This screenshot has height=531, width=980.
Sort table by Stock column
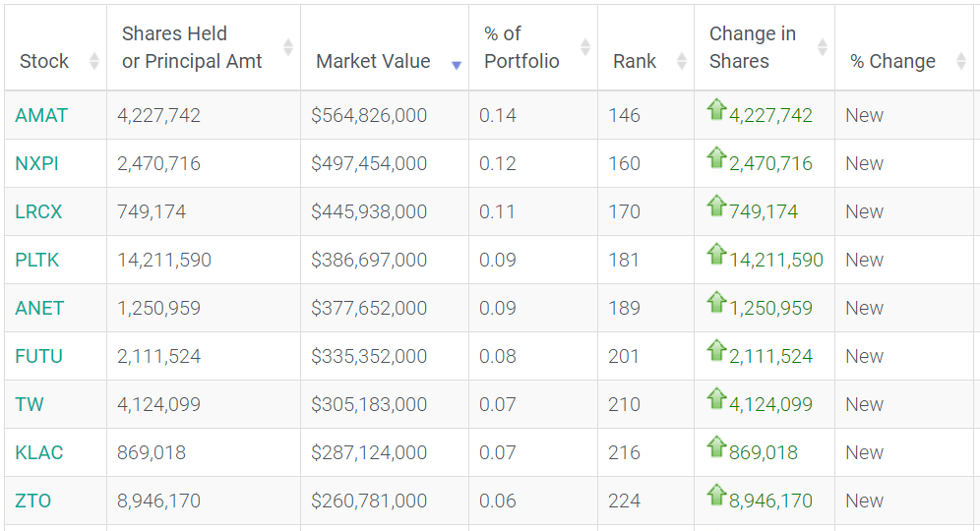pos(44,61)
